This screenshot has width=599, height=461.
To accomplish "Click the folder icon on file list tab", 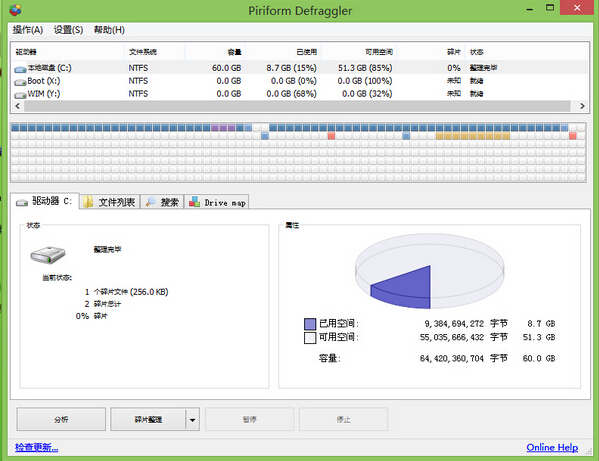I will tap(88, 202).
